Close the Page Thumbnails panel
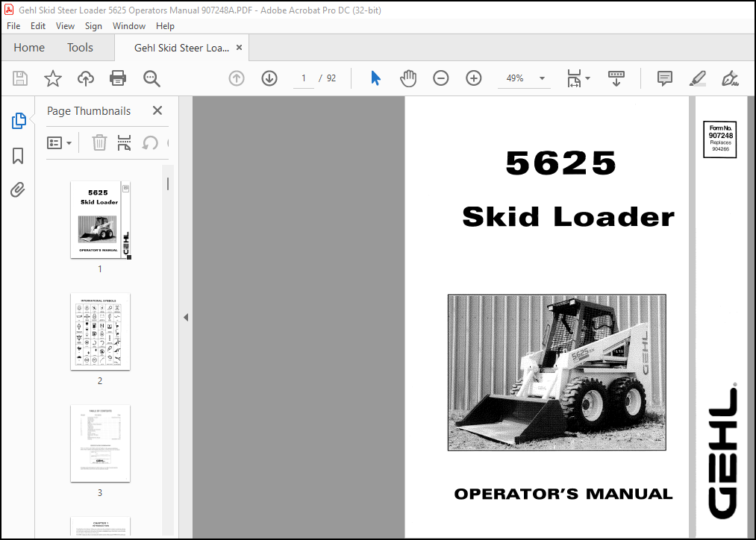The image size is (756, 540). pyautogui.click(x=157, y=110)
